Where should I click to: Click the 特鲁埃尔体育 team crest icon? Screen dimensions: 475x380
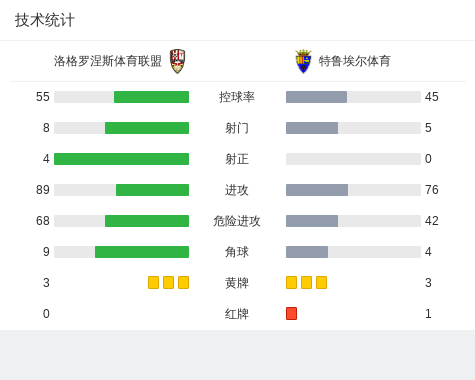(x=303, y=61)
